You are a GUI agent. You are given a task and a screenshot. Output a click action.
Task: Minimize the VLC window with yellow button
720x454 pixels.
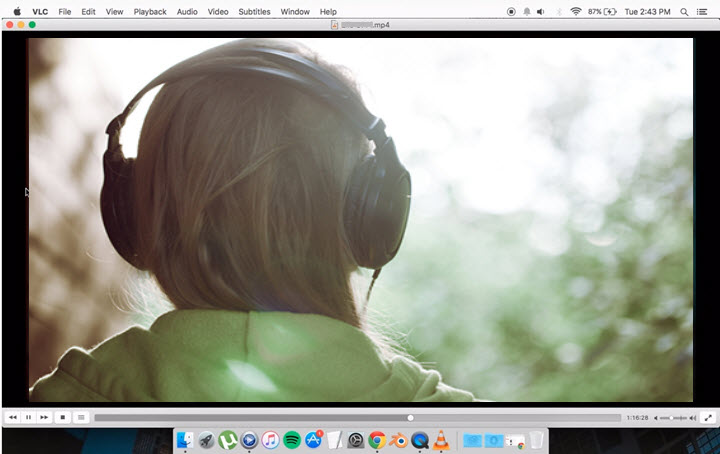click(x=21, y=25)
